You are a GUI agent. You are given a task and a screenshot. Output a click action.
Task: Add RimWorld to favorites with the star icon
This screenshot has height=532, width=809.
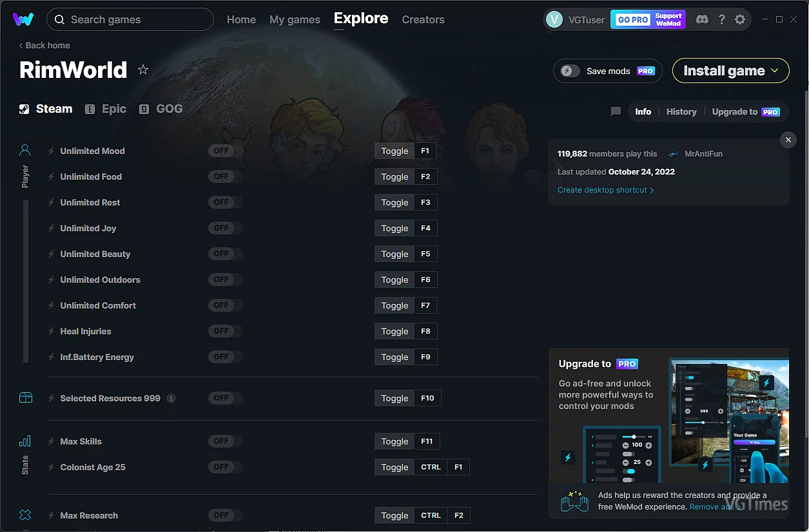click(143, 70)
